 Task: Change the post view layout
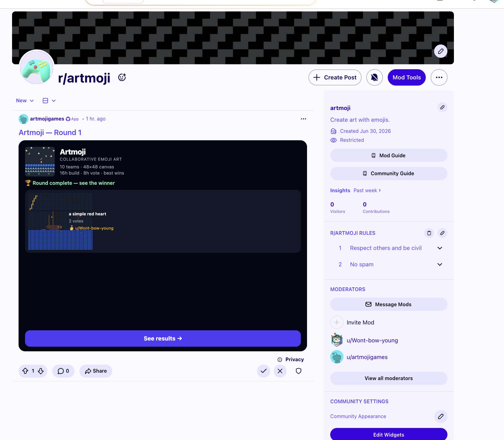tap(49, 101)
